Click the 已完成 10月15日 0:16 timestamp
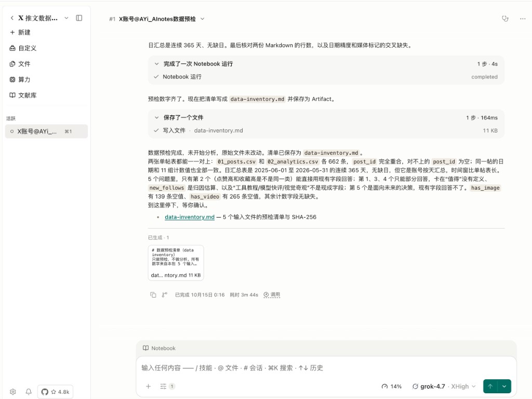This screenshot has height=399, width=532. point(200,295)
